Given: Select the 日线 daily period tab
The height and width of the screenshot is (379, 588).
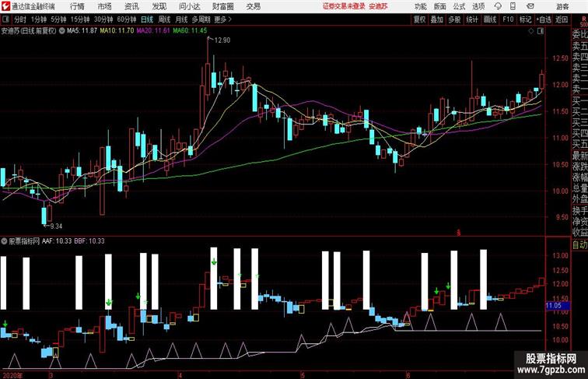Looking at the screenshot, I should coord(147,19).
